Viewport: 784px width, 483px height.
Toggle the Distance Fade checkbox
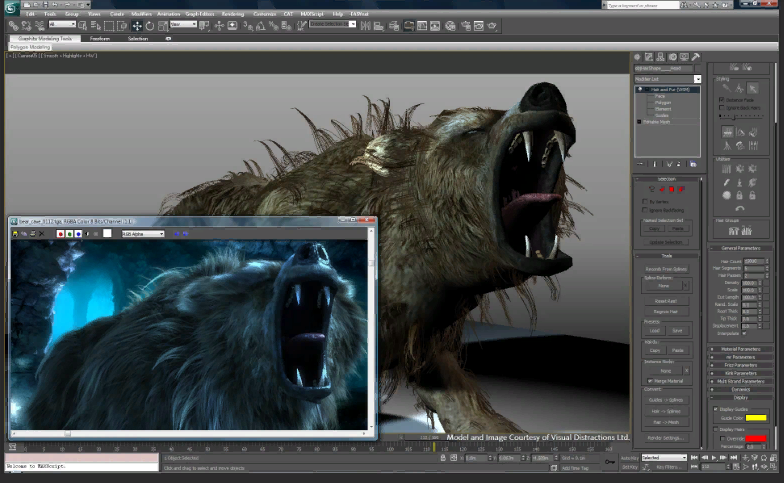click(x=722, y=100)
